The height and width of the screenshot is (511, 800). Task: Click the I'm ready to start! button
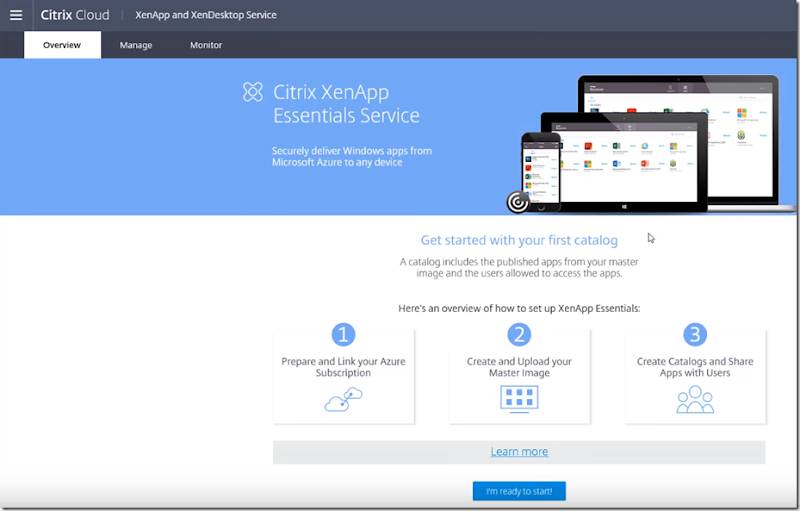click(x=519, y=491)
